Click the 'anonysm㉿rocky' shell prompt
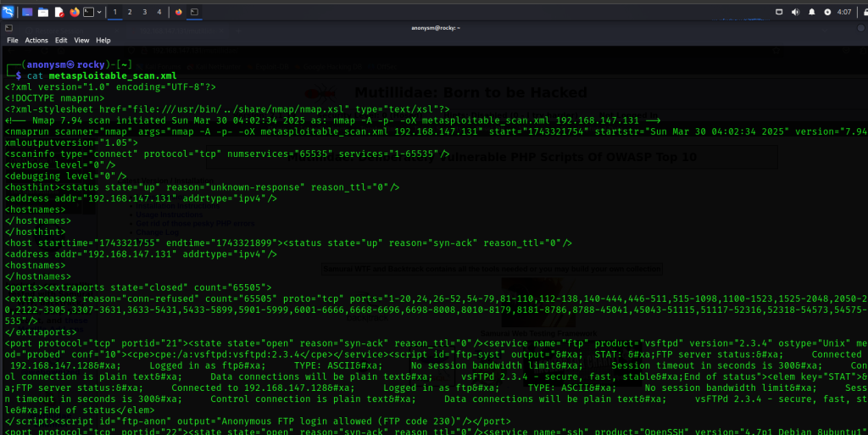This screenshot has width=868, height=435. point(65,64)
